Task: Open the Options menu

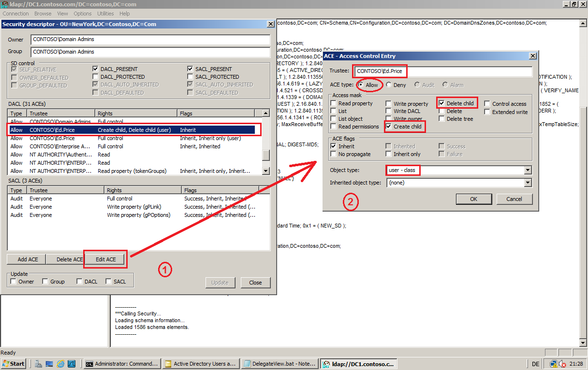Action: (83, 14)
